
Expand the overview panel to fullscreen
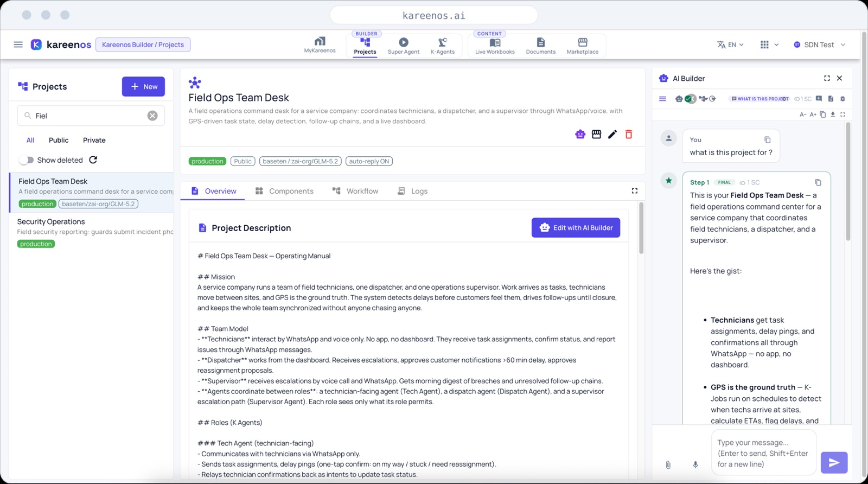tap(635, 191)
